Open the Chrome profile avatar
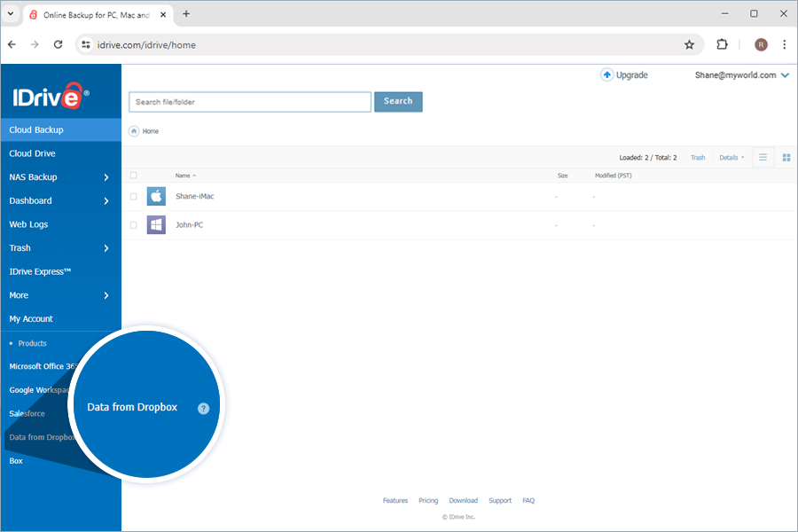The height and width of the screenshot is (532, 798). [x=761, y=45]
